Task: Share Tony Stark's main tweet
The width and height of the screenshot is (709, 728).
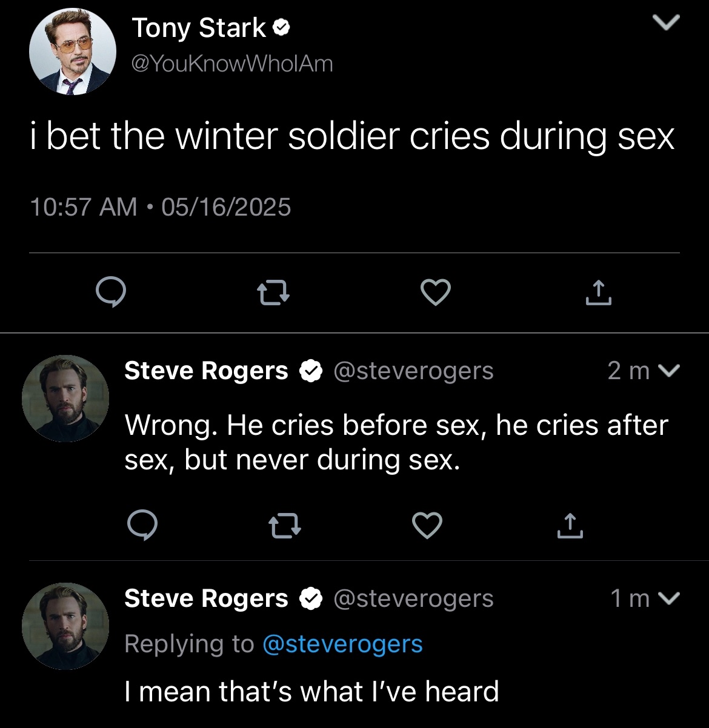Action: coord(598,293)
